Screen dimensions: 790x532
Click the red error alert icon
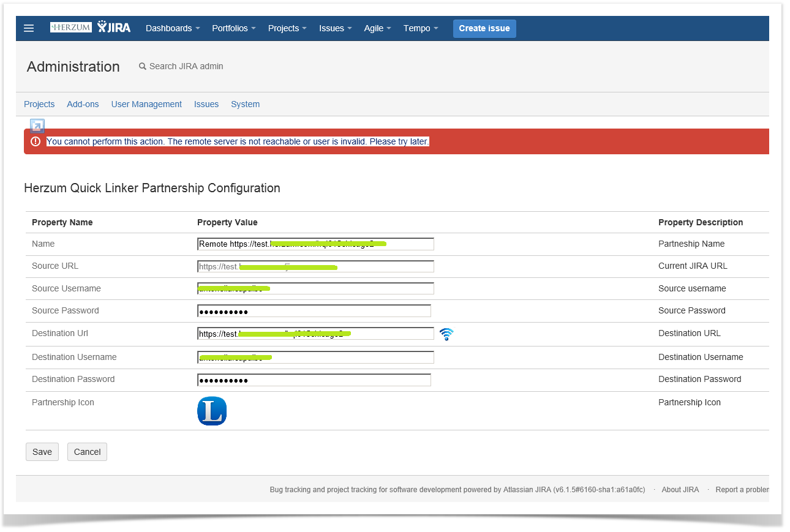coord(36,141)
